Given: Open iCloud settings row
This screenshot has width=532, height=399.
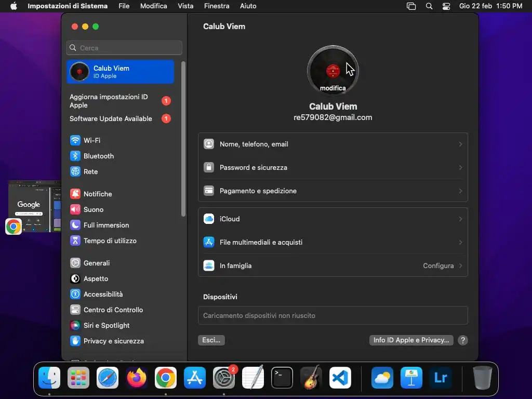Looking at the screenshot, I should point(333,219).
